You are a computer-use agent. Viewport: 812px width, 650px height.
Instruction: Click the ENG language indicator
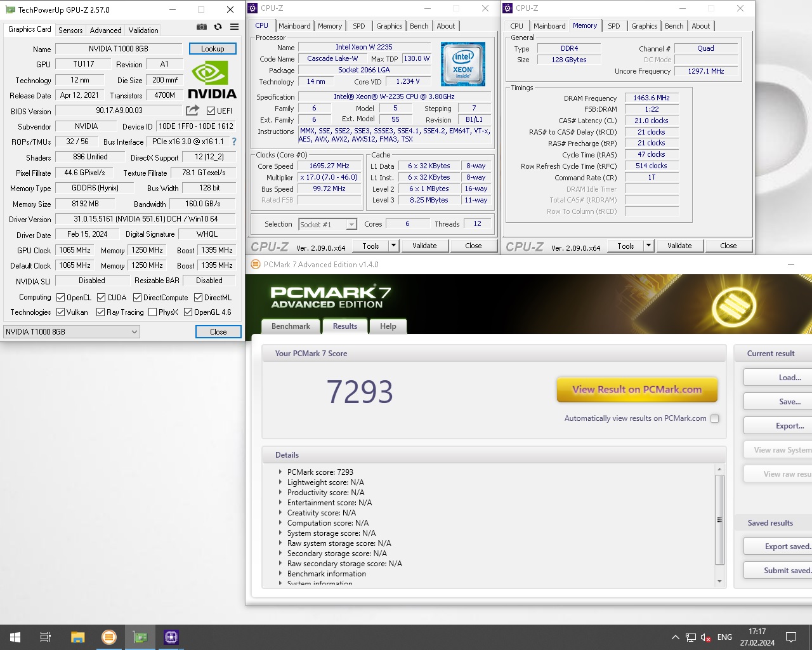pos(724,637)
